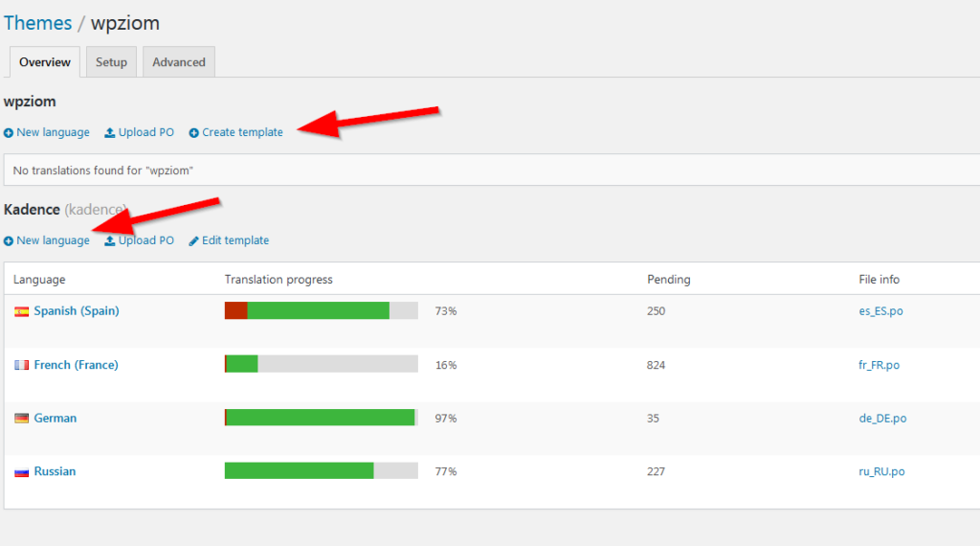Click Upload PO under Kadence
The width and height of the screenshot is (980, 546).
(x=145, y=240)
